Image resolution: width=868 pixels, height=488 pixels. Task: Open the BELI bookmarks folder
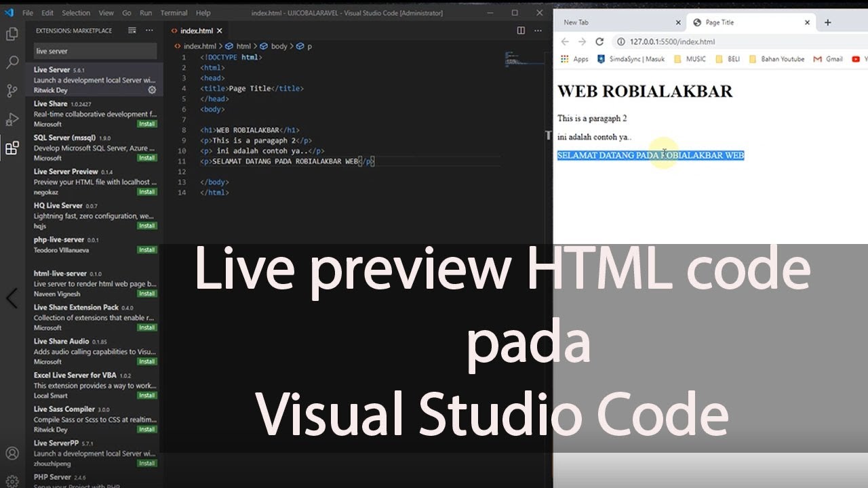pyautogui.click(x=728, y=59)
